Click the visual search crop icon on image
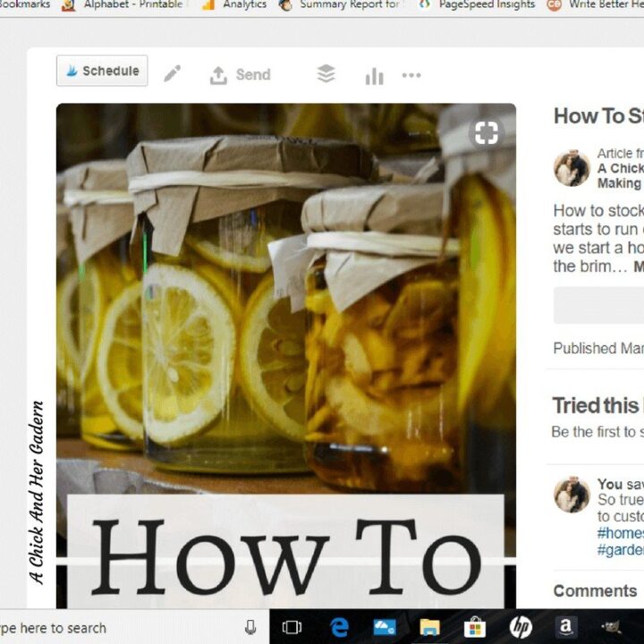Viewport: 644px width, 644px height. (x=487, y=132)
